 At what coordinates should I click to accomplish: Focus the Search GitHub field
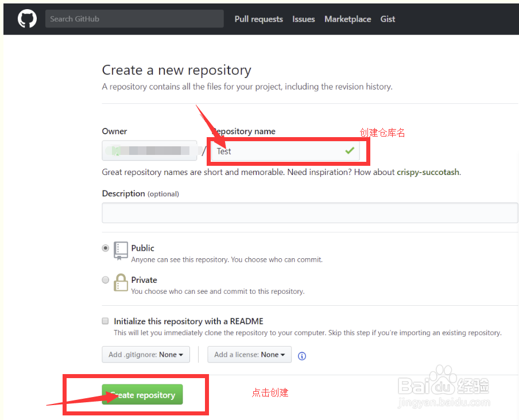pos(134,19)
